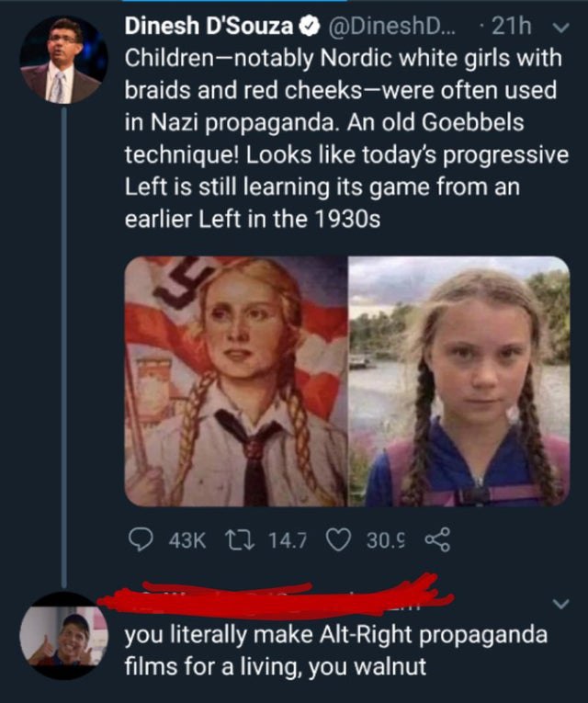Expand the reply's options chevron
The height and width of the screenshot is (703, 588).
pos(561,604)
